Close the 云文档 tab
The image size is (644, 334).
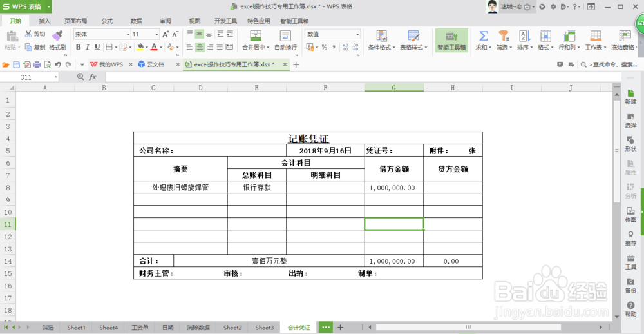tap(178, 64)
